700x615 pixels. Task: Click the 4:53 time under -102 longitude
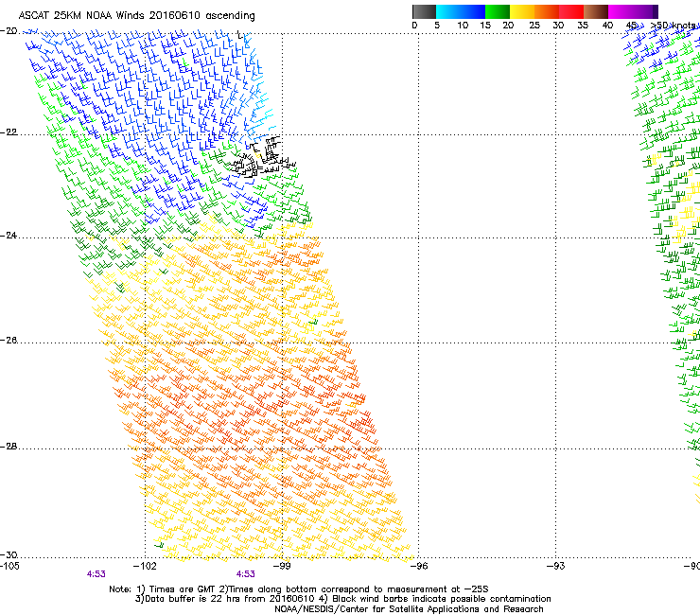[96, 574]
